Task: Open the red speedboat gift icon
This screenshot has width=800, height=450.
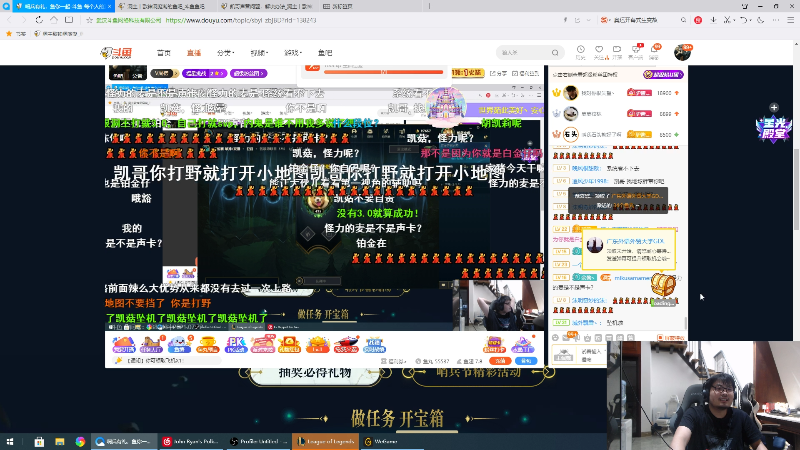Action: click(346, 345)
